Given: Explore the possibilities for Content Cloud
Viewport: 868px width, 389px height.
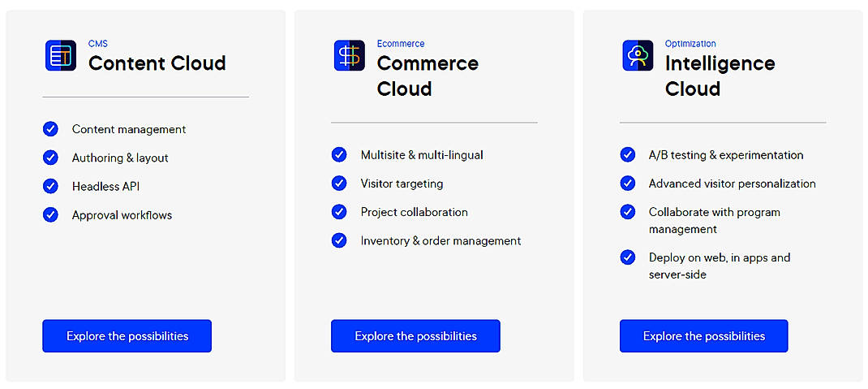Looking at the screenshot, I should (127, 336).
